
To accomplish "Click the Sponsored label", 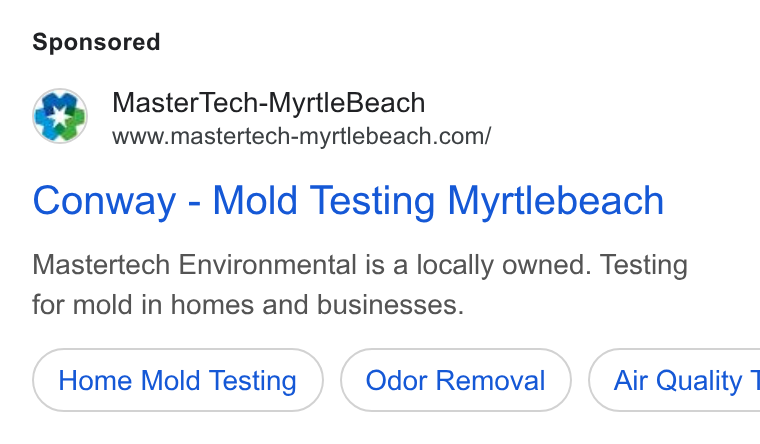I will [x=96, y=42].
